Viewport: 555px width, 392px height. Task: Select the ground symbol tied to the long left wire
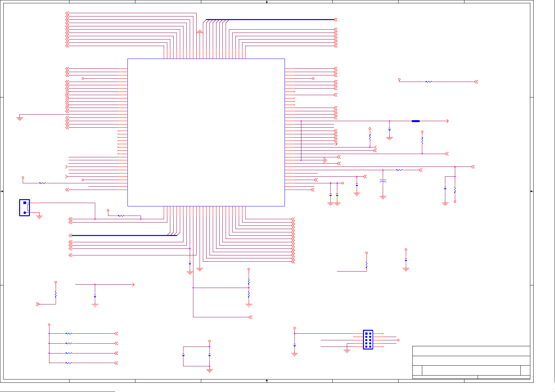click(x=20, y=119)
